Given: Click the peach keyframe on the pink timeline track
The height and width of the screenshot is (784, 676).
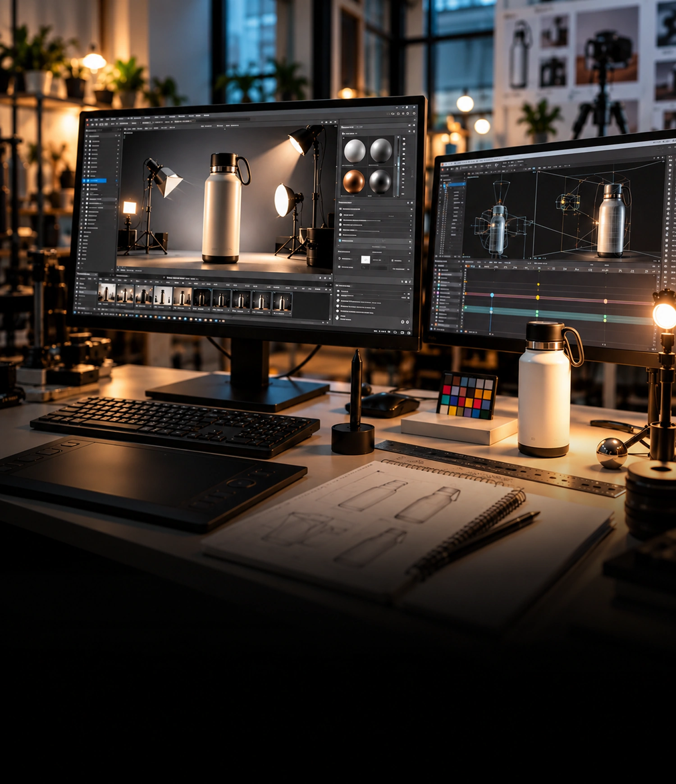Looking at the screenshot, I should (x=605, y=301).
